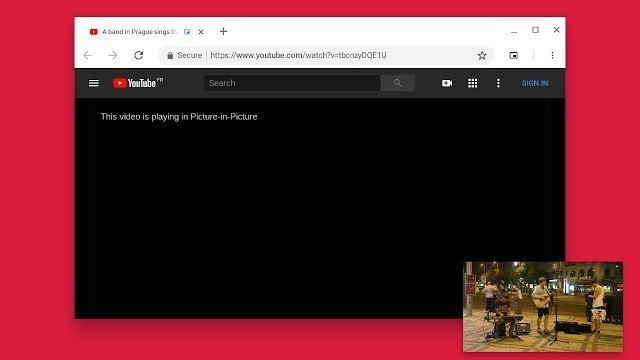This screenshot has width=640, height=360.
Task: Click the Secure padlock indicator
Action: click(x=184, y=55)
